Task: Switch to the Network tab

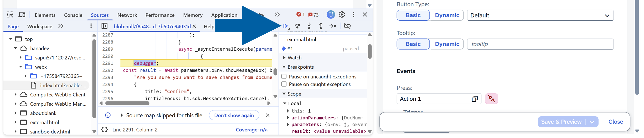Action: [127, 15]
